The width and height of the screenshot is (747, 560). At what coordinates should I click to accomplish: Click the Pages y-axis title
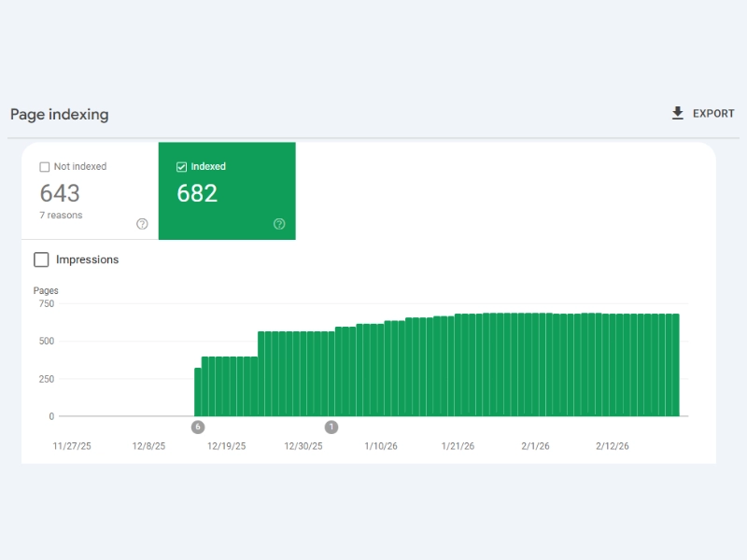(x=46, y=290)
